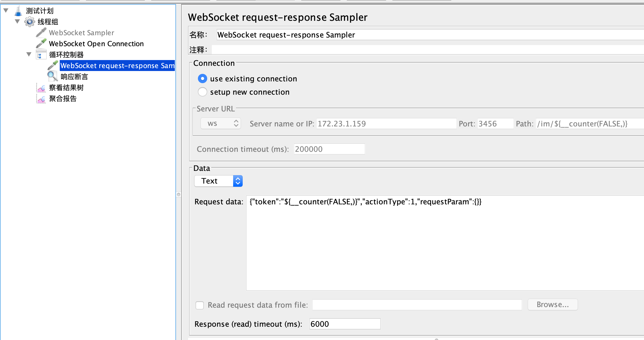The height and width of the screenshot is (340, 644).
Task: Open the Text data type dropdown
Action: pyautogui.click(x=218, y=181)
